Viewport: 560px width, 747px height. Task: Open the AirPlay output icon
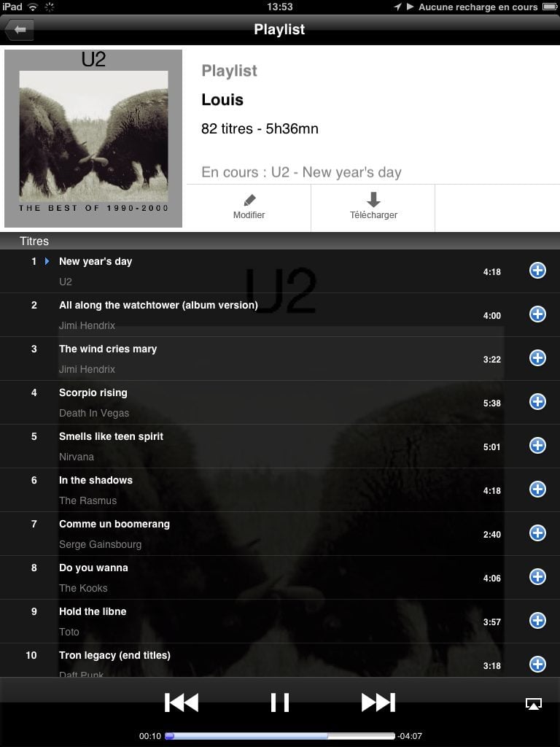(x=533, y=704)
